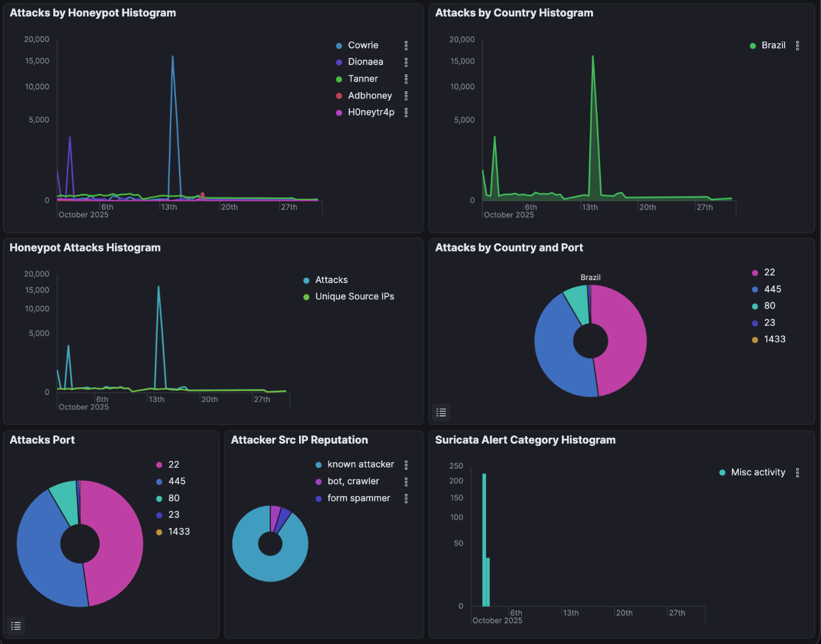
Task: Open options menu for Tanner legend entry
Action: [x=406, y=79]
